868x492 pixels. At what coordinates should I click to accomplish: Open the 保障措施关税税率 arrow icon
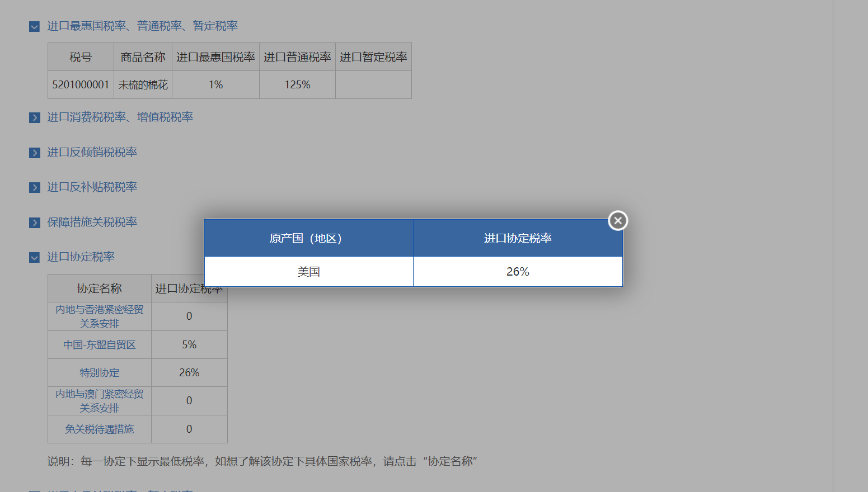34,223
